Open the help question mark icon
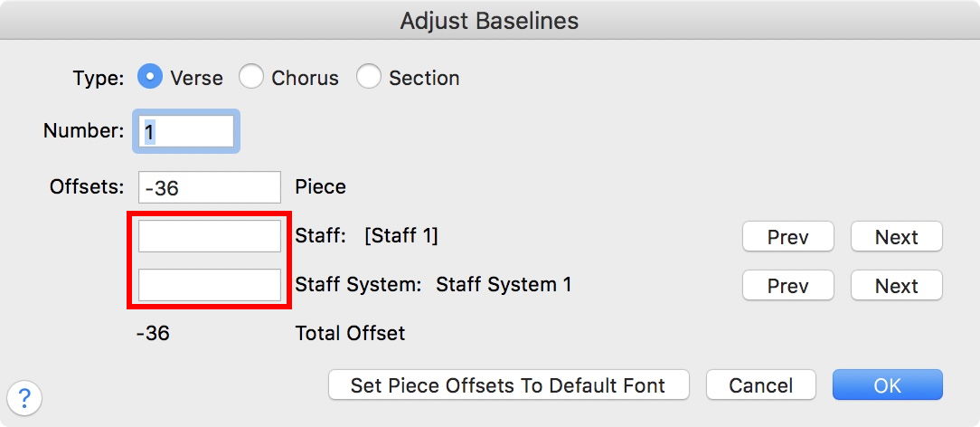The width and height of the screenshot is (980, 427). [x=24, y=396]
